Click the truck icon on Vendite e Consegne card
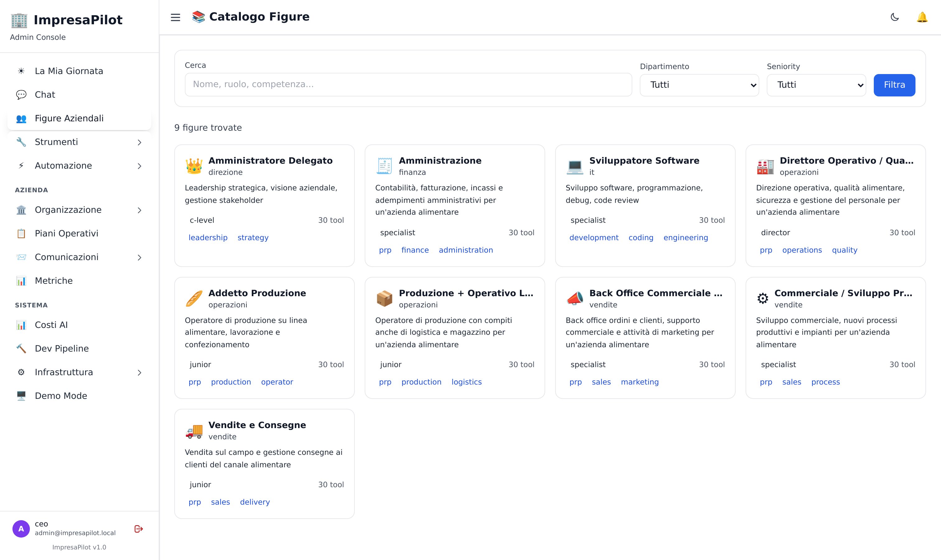Image resolution: width=941 pixels, height=560 pixels. [x=194, y=431]
